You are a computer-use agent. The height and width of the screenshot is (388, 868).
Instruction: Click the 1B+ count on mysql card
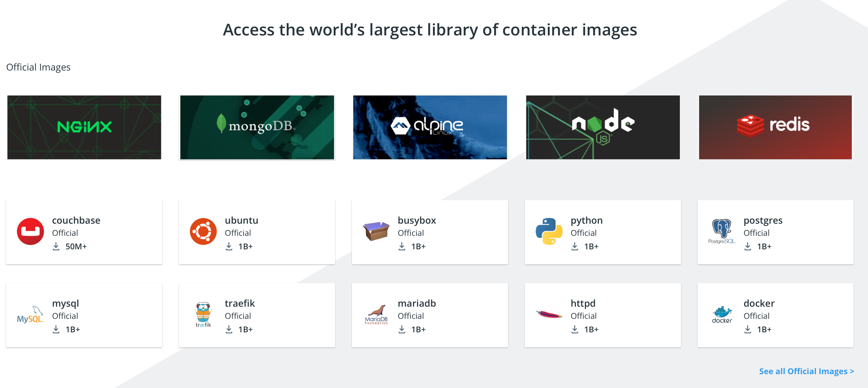point(73,330)
